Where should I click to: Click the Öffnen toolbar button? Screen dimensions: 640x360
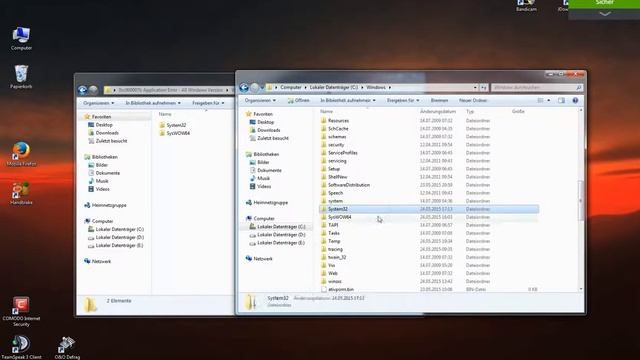pyautogui.click(x=298, y=100)
